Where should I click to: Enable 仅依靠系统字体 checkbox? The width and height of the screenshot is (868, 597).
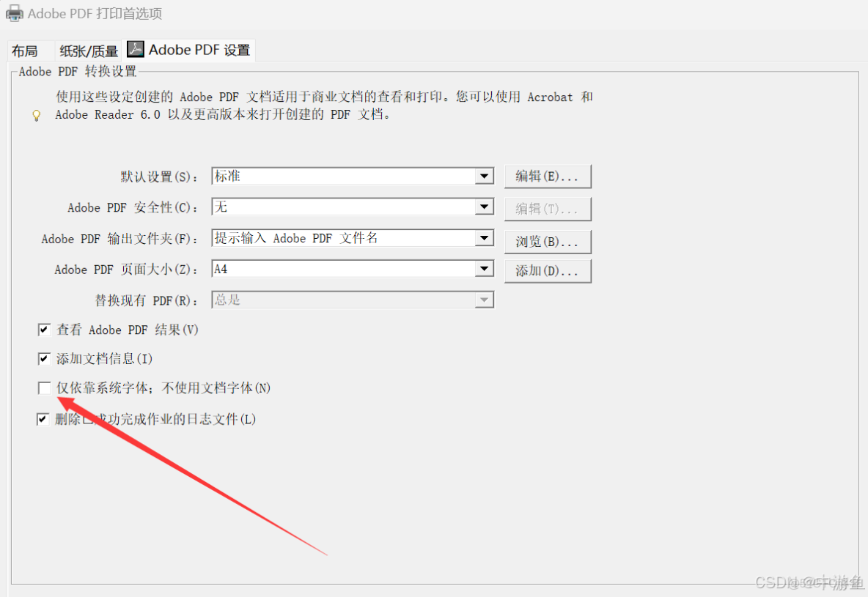(44, 388)
